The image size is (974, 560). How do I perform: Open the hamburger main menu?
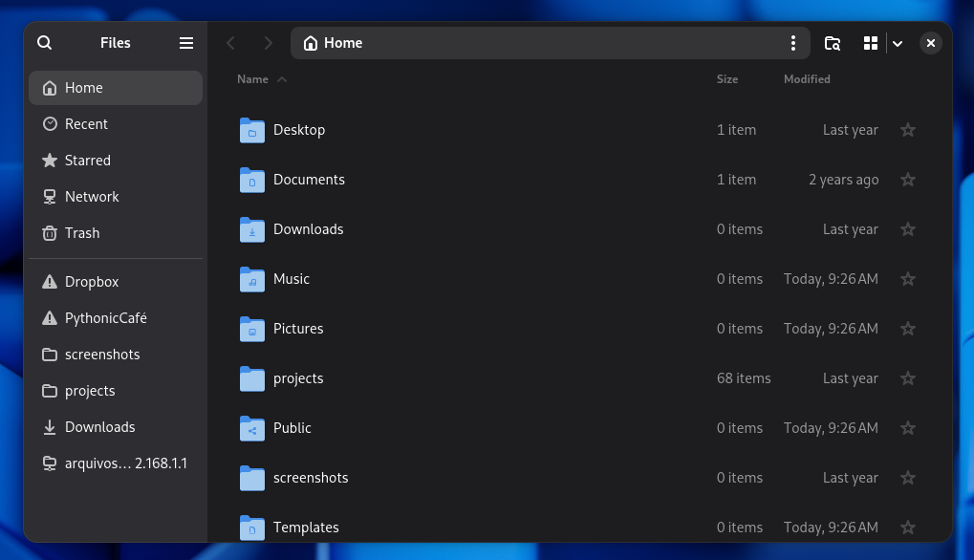pos(186,43)
